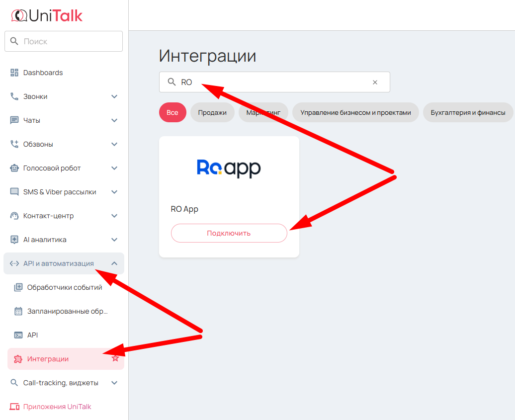
Task: Open the Приложения UniTalk link
Action: tap(57, 407)
